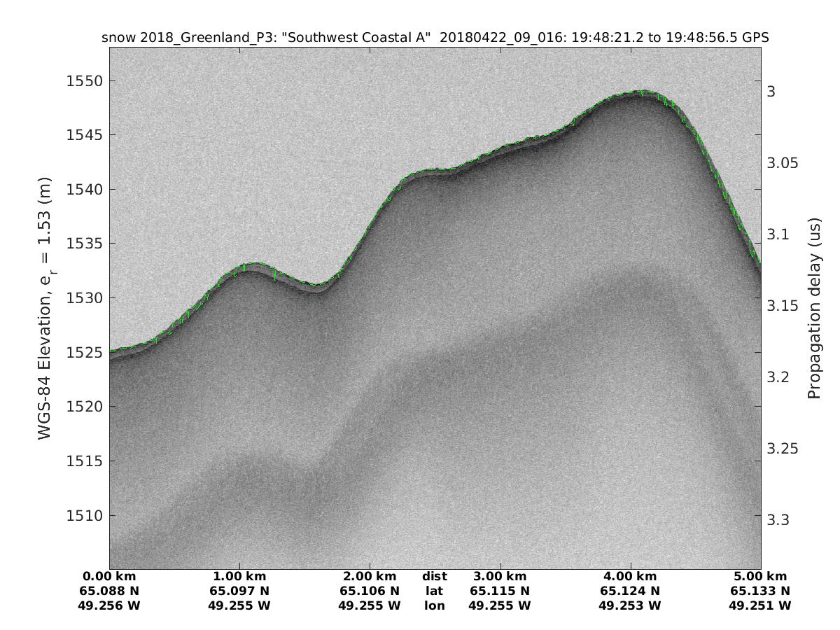Click the 4.00 km distance label
Viewport: 840px width, 630px height.
(631, 577)
